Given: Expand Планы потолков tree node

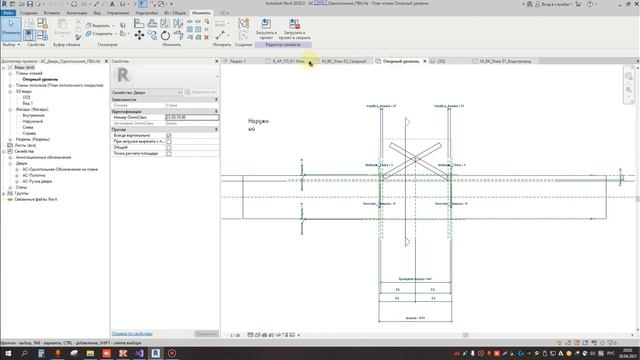Looking at the screenshot, I should tap(10, 86).
